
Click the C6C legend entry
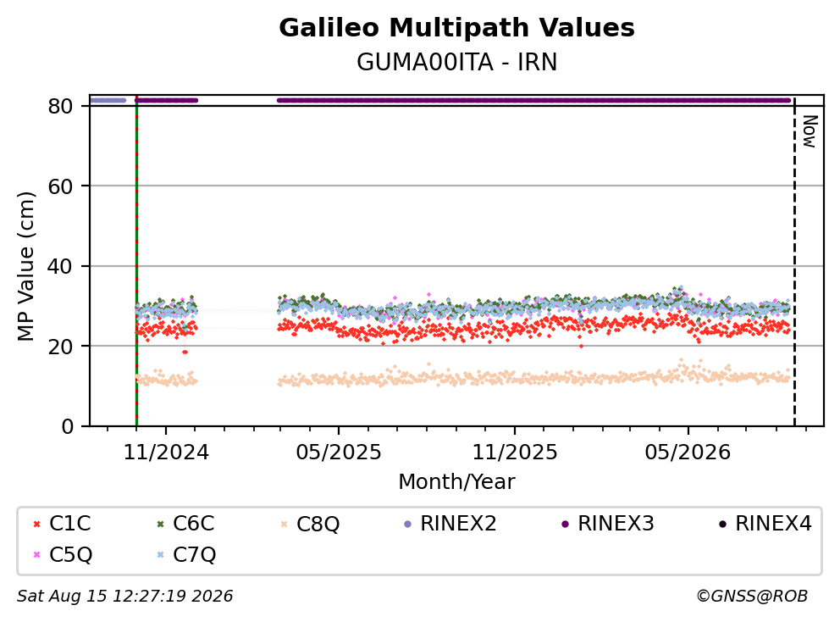point(185,524)
